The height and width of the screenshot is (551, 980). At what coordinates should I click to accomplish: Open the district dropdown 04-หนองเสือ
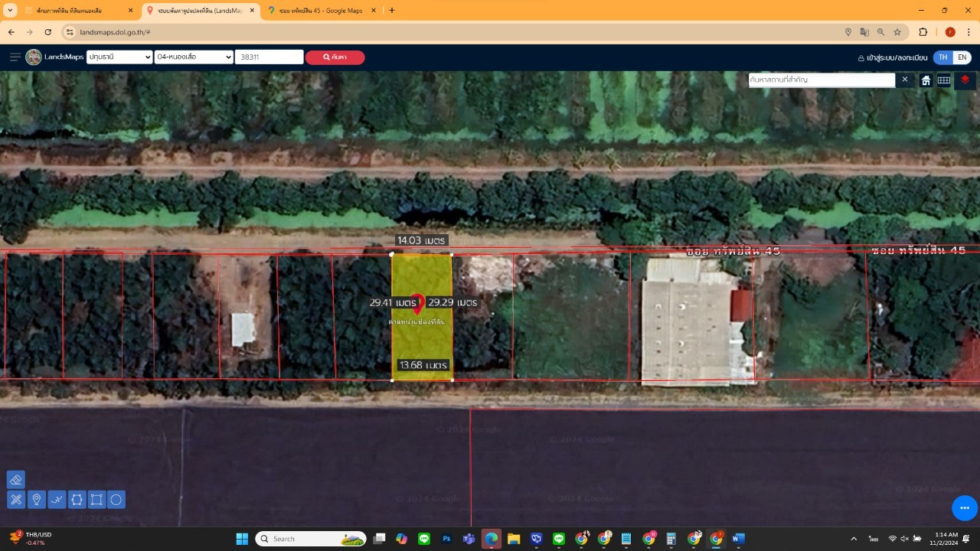click(194, 57)
